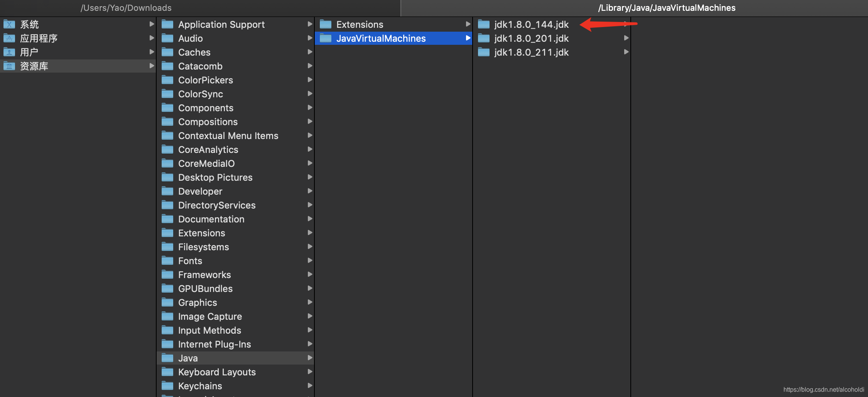The image size is (868, 397).
Task: Click the ColorSync folder icon
Action: pyautogui.click(x=167, y=94)
